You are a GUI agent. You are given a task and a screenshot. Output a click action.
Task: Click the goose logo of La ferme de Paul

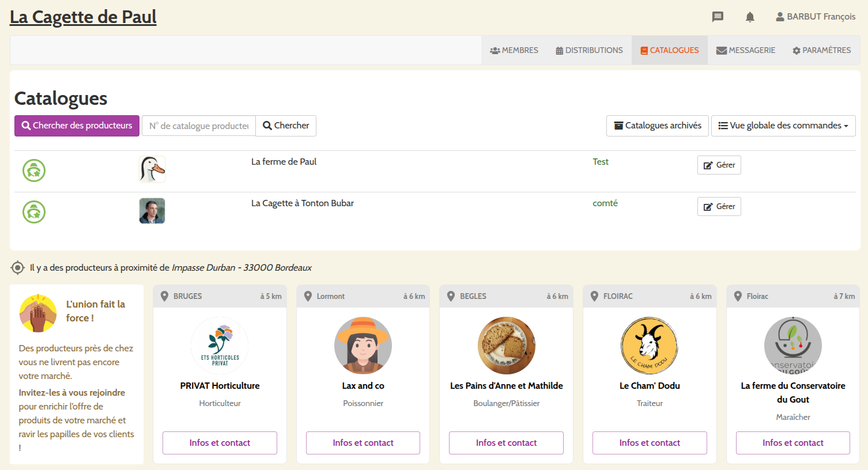pos(152,169)
